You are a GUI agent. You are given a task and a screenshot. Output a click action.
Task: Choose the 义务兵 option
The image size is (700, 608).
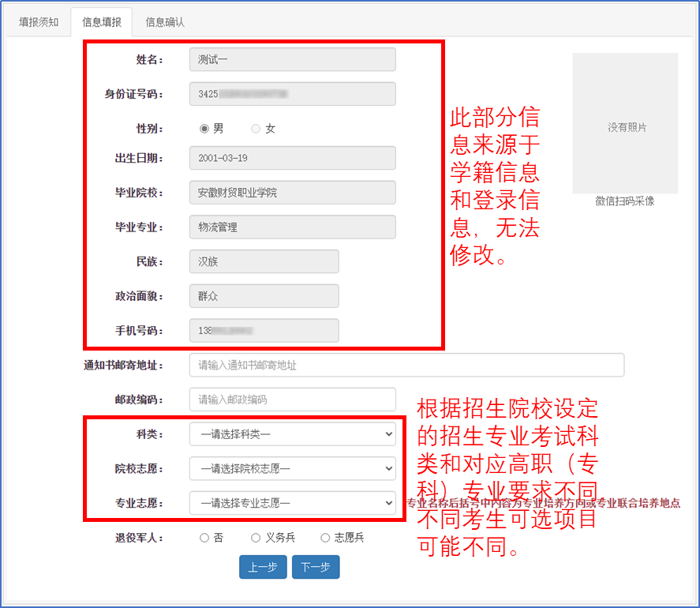point(255,538)
